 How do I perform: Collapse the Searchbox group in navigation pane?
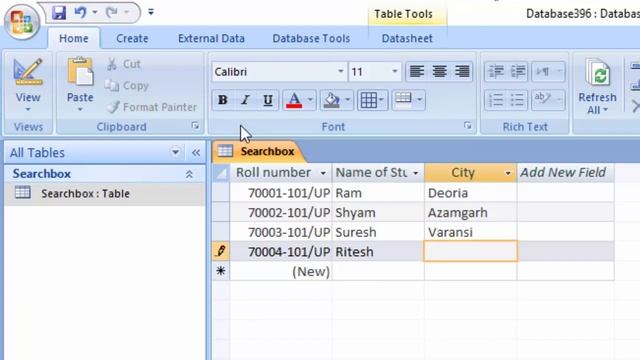189,174
